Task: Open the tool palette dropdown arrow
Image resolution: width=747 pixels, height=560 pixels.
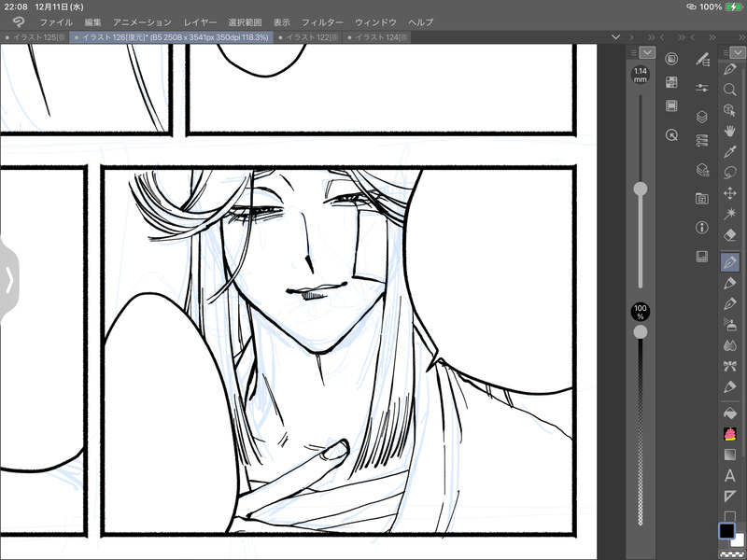Action: (738, 52)
